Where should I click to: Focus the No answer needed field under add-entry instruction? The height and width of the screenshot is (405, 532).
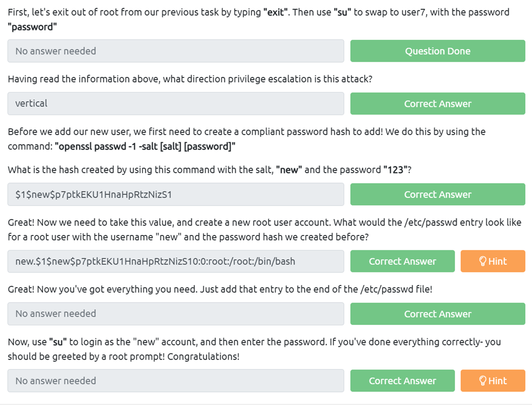click(176, 314)
